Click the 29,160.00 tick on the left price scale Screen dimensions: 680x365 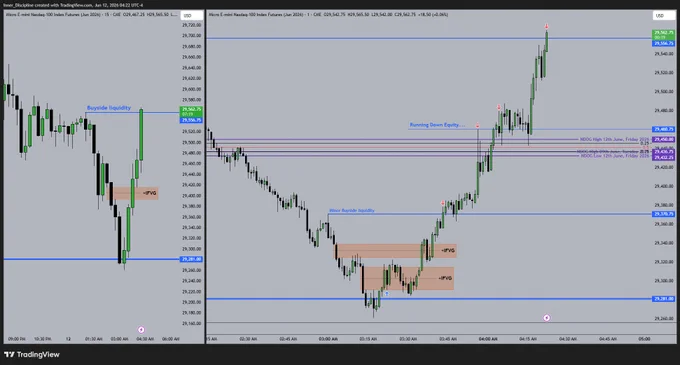pos(192,323)
